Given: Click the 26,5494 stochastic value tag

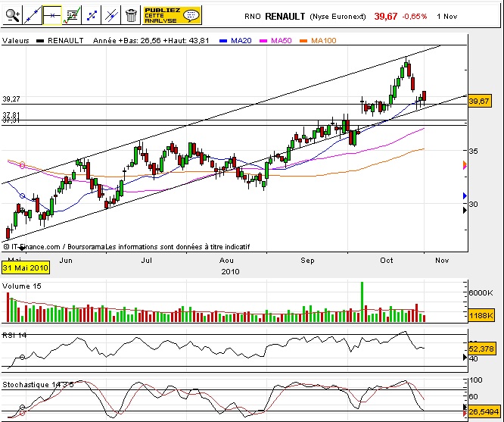Looking at the screenshot, I should 484,411.
